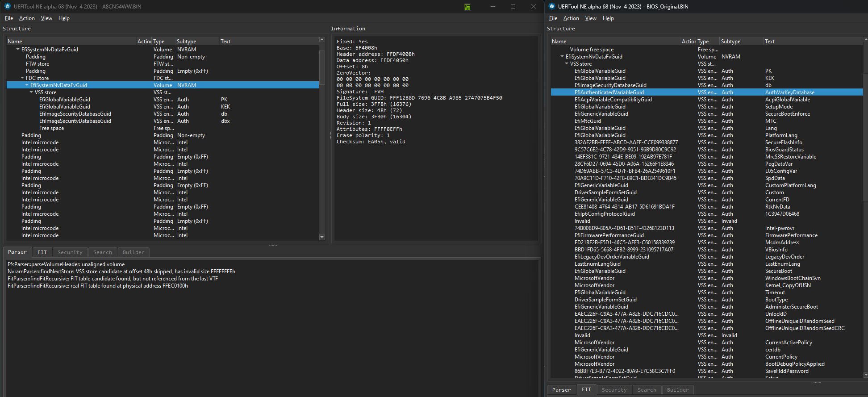
Task: Switch to Security tab in left window
Action: [70, 252]
